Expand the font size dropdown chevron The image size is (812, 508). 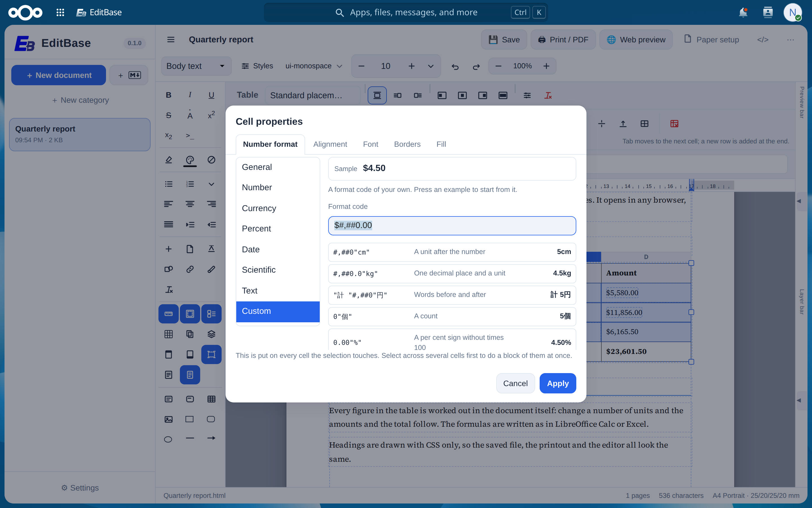[431, 66]
